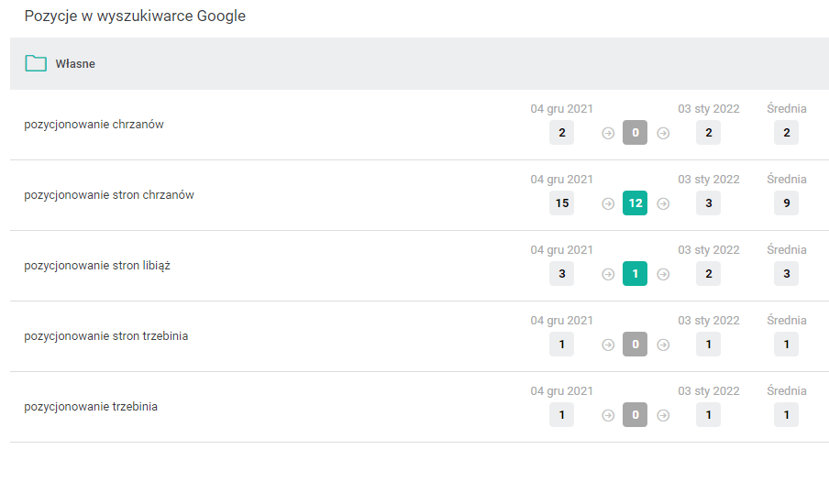The image size is (829, 504).
Task: Click the green 1 position change badge
Action: [x=635, y=274]
